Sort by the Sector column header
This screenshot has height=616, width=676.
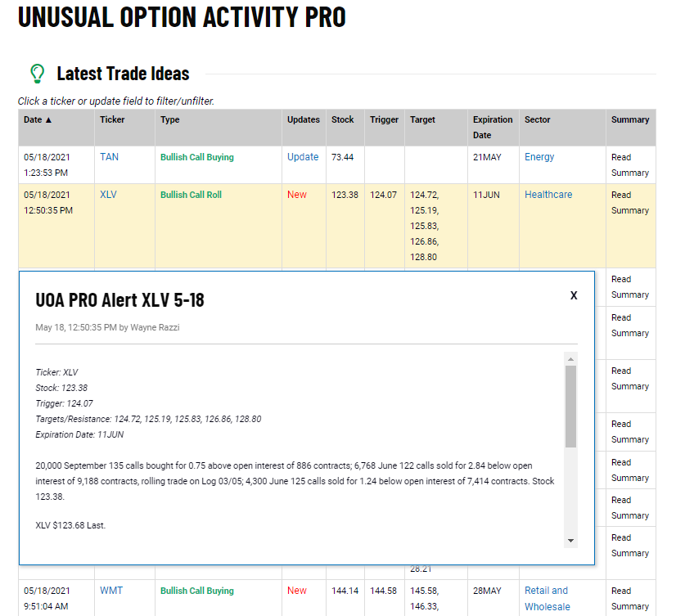click(537, 119)
